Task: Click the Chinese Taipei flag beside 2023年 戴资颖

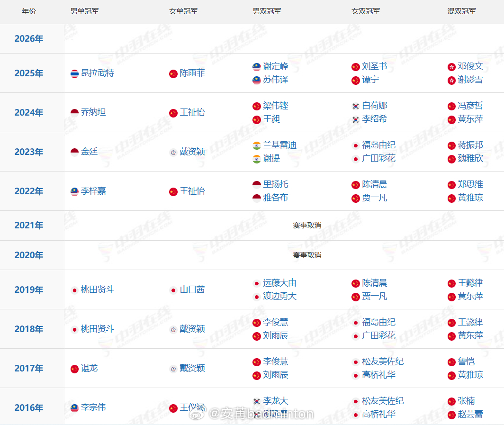Action: click(173, 153)
